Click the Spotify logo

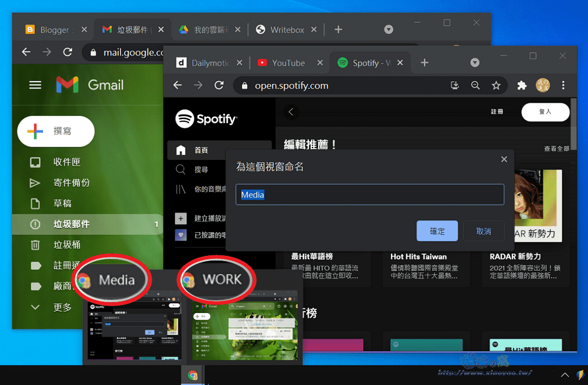pos(206,119)
